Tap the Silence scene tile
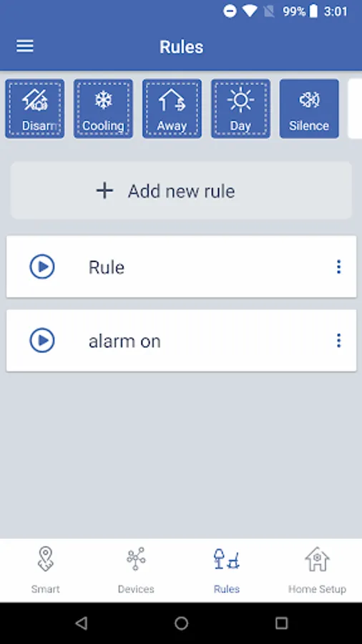 pos(309,109)
